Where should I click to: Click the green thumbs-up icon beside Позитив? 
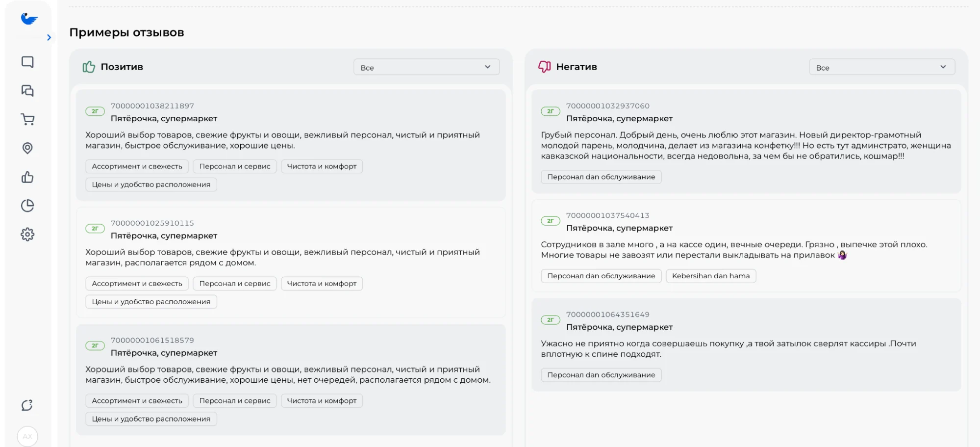pos(89,67)
